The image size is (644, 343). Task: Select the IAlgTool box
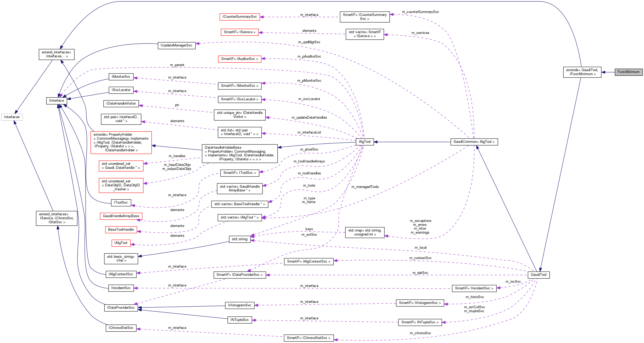tap(121, 243)
